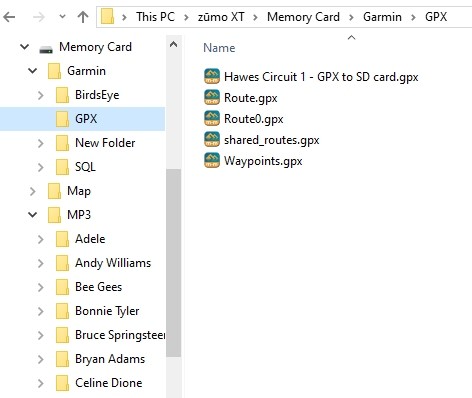Select New Folder in navigation tree

tap(105, 143)
